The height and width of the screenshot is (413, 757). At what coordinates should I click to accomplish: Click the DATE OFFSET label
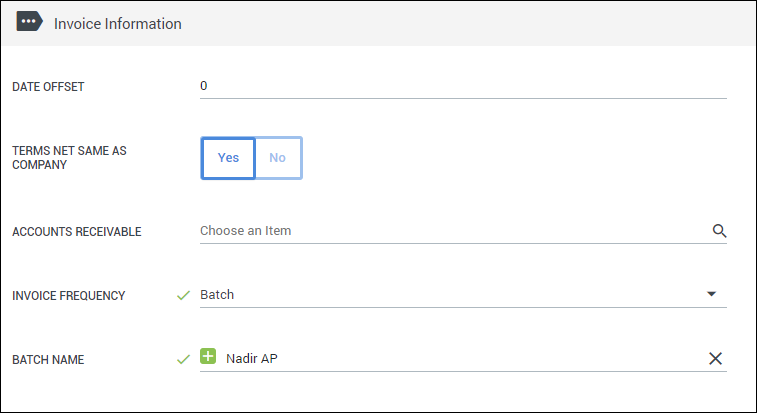point(48,87)
